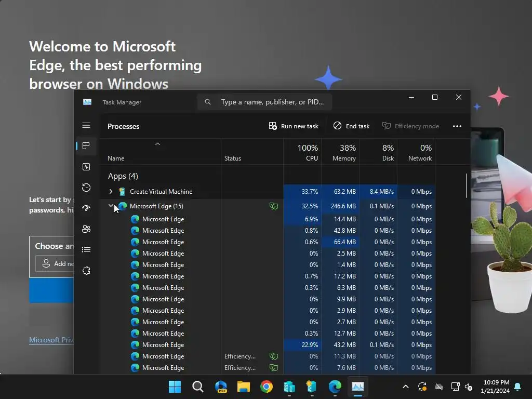
Task: Select the Edge process using 22.9% CPU
Action: point(268,345)
